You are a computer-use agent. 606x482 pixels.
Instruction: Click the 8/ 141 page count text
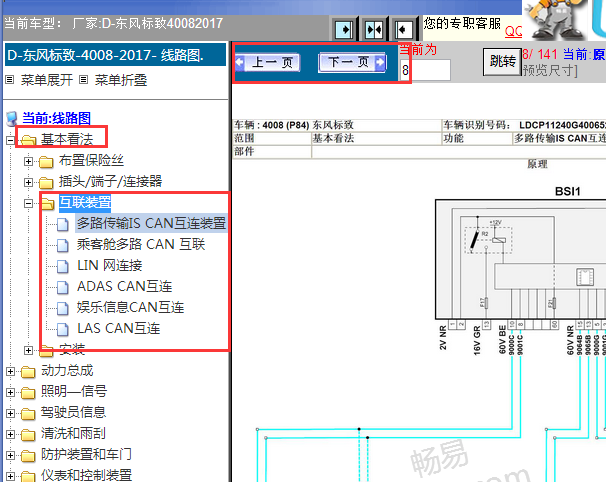540,54
